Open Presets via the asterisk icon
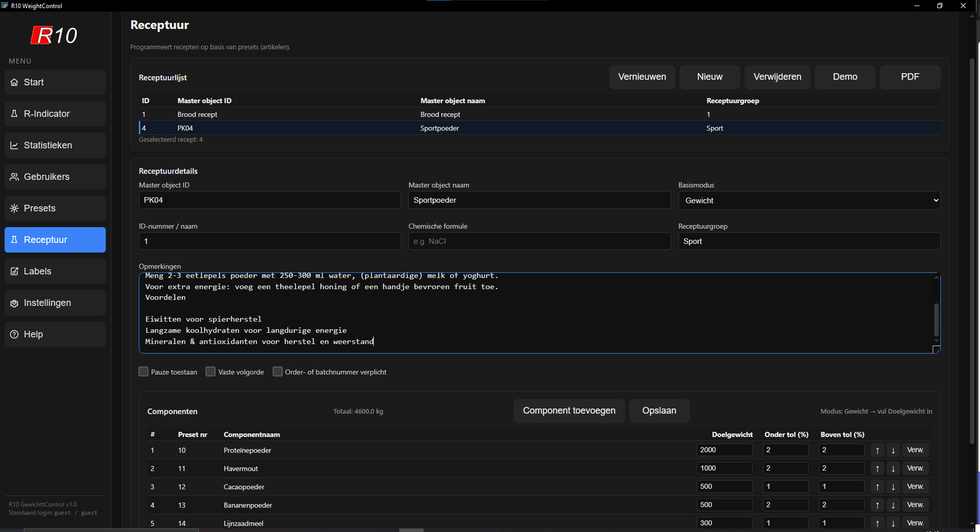Screen dimensions: 980x532 15,208
